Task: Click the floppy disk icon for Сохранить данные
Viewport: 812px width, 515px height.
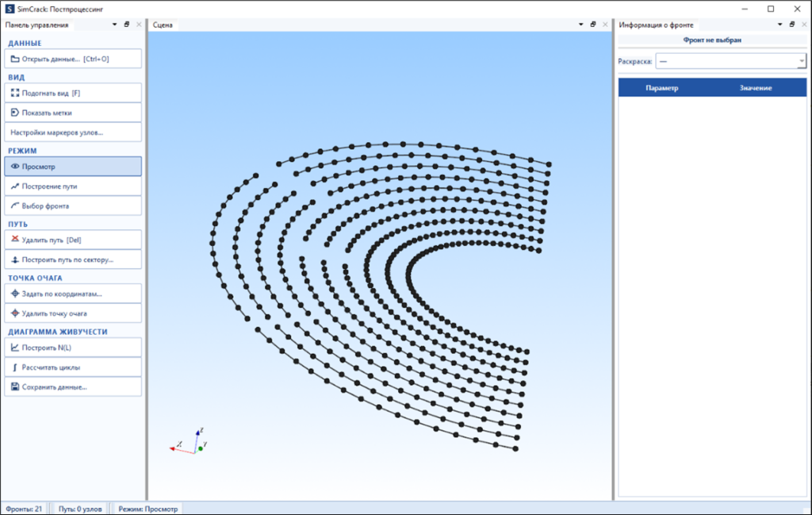Action: [x=15, y=386]
